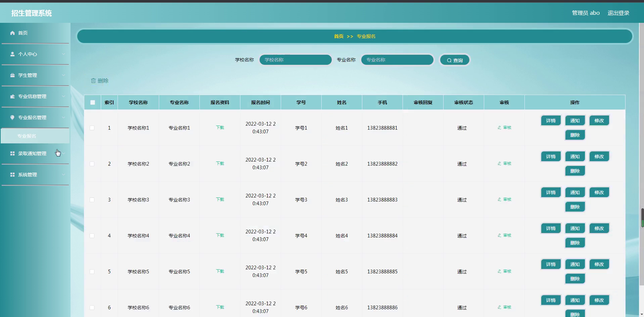Click the icon beside 专业信息管理
Viewport: 644px width, 317px height.
coord(12,96)
